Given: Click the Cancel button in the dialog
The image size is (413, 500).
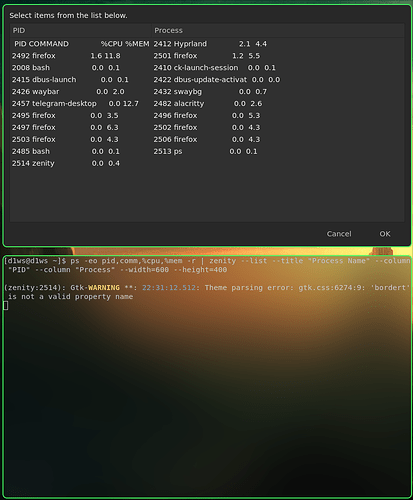Looking at the screenshot, I should click(x=339, y=234).
